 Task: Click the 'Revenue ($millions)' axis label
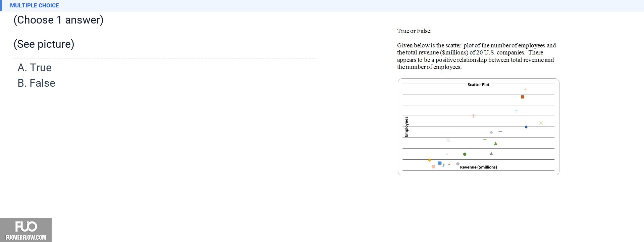point(478,167)
